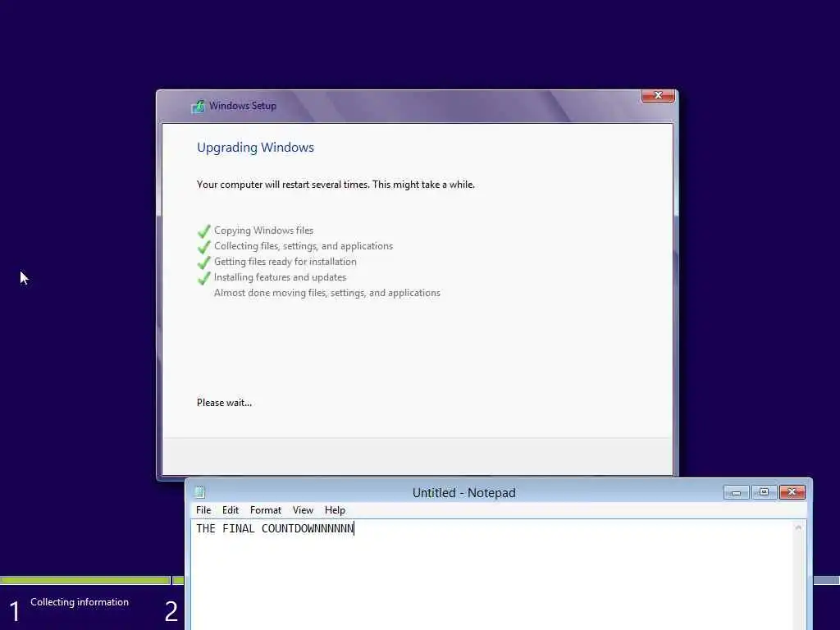
Task: Click the checkmark beside Installing features and updates
Action: pos(203,278)
